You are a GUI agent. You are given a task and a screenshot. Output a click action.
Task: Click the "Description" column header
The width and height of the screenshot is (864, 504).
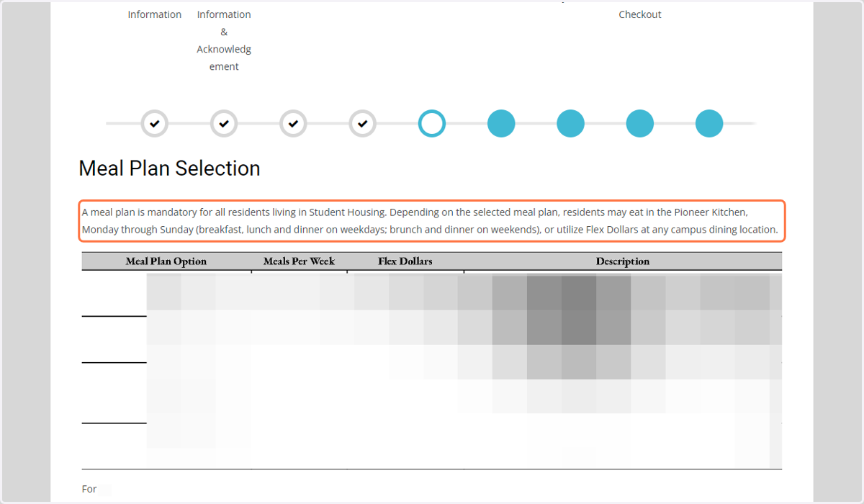click(x=623, y=261)
